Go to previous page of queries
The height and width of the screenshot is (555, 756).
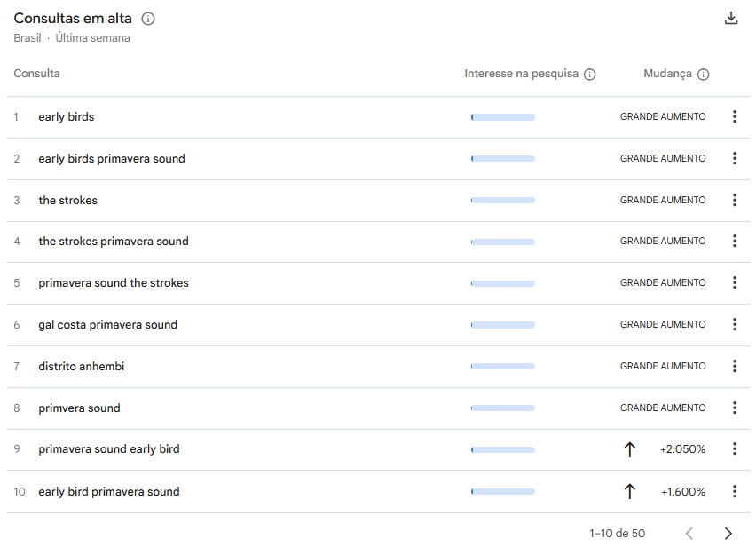[x=689, y=534]
